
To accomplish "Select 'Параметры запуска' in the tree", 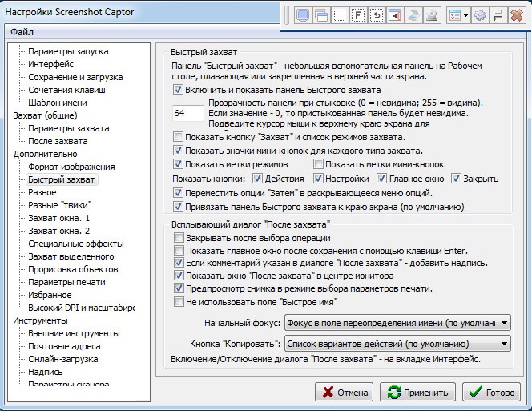I will [x=68, y=51].
